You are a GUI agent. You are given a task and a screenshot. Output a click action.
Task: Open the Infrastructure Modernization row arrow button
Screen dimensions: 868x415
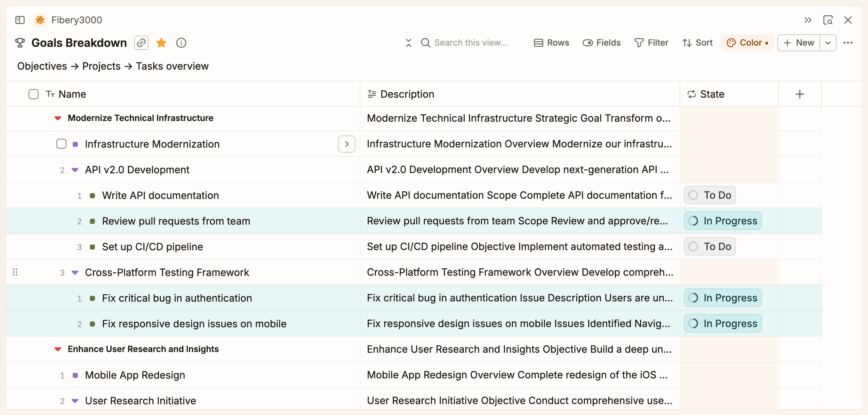(347, 144)
